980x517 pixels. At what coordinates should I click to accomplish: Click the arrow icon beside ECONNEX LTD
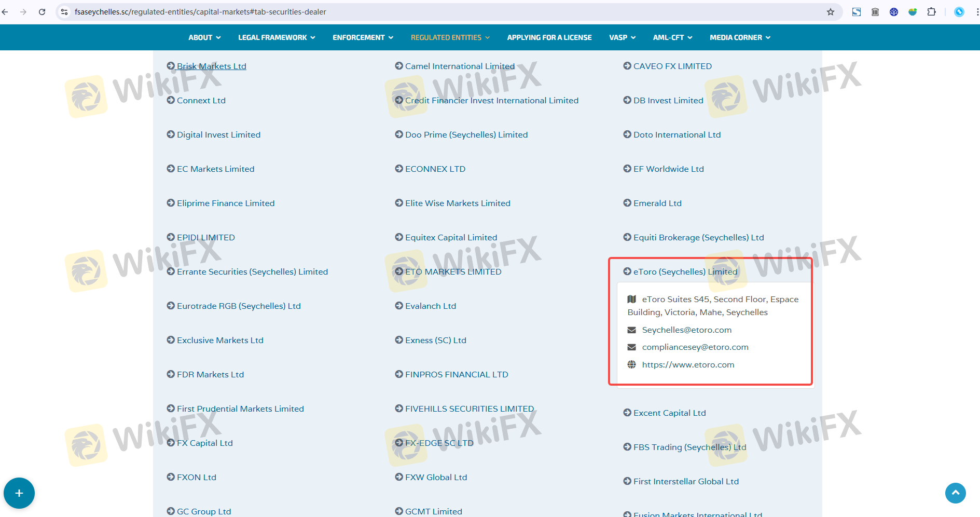(399, 169)
